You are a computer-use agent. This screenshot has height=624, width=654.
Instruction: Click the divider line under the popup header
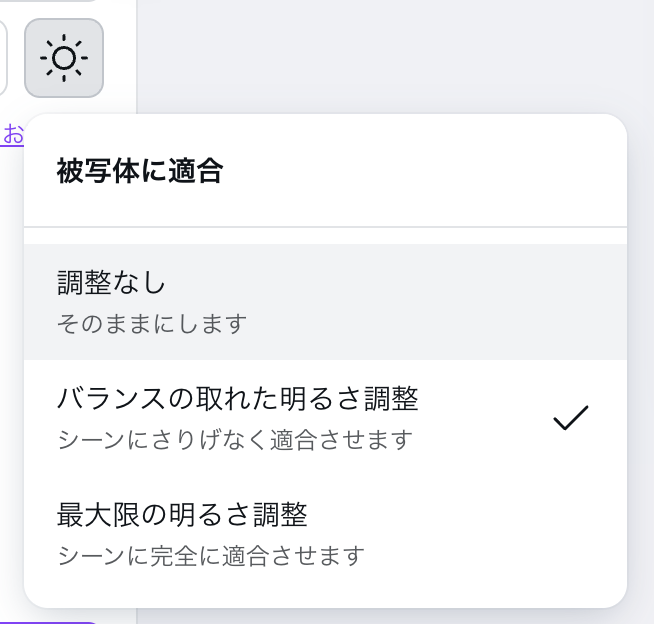click(x=326, y=227)
